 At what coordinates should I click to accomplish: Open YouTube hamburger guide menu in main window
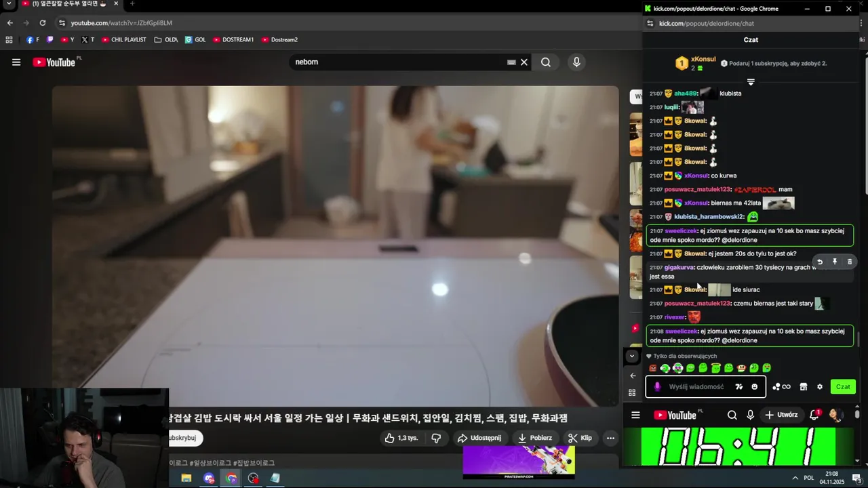tap(16, 62)
